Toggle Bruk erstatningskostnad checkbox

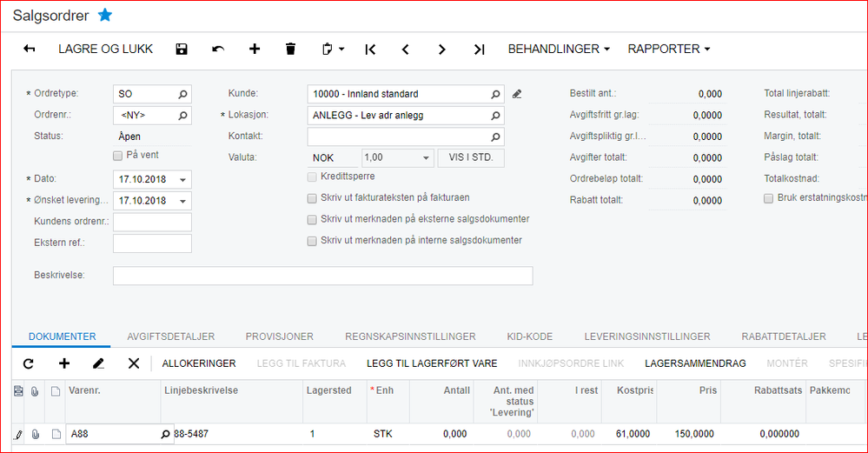[768, 198]
